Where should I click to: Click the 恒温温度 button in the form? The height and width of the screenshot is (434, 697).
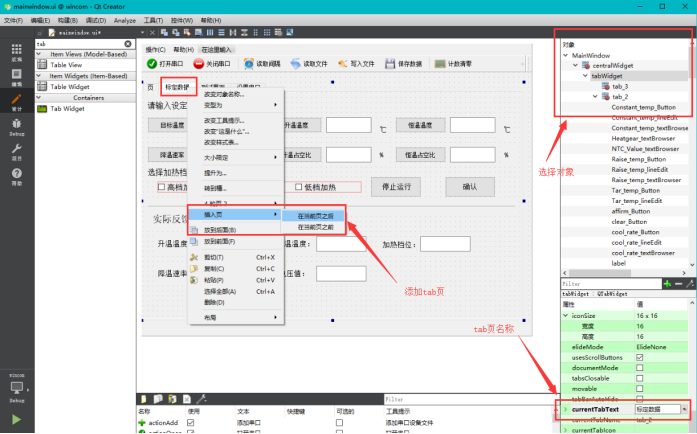coord(421,125)
